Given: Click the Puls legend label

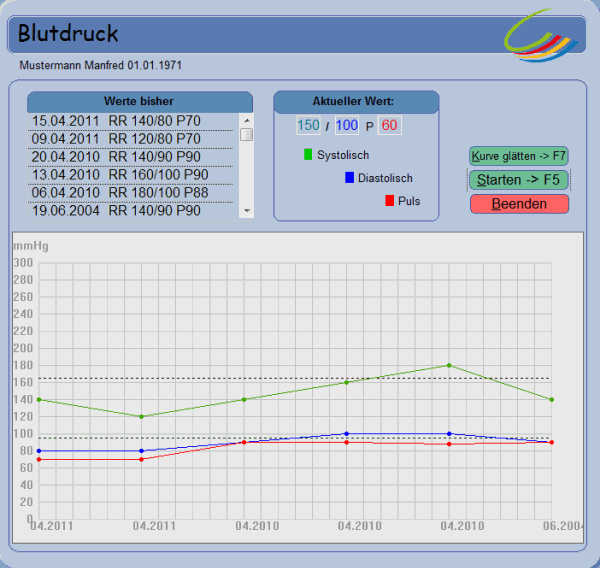Looking at the screenshot, I should pos(409,201).
